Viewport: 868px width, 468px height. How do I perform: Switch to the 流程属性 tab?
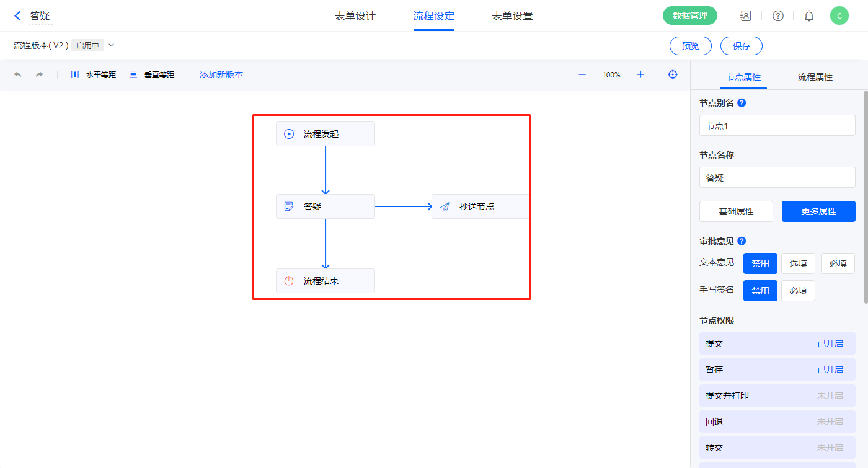[815, 77]
